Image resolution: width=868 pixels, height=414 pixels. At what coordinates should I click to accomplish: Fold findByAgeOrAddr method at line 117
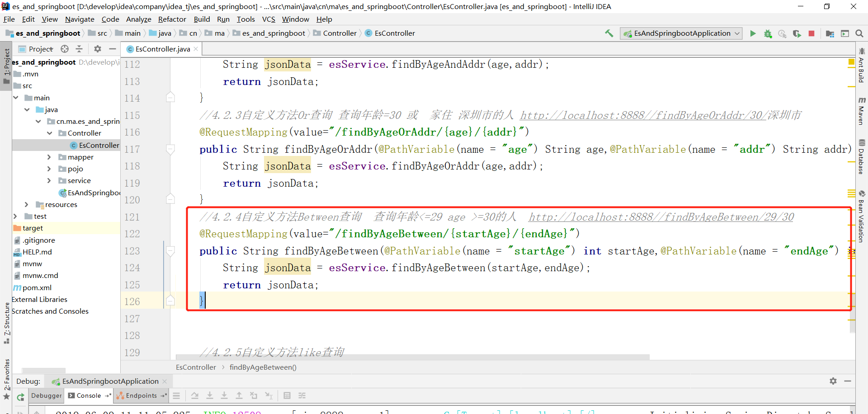pos(170,149)
